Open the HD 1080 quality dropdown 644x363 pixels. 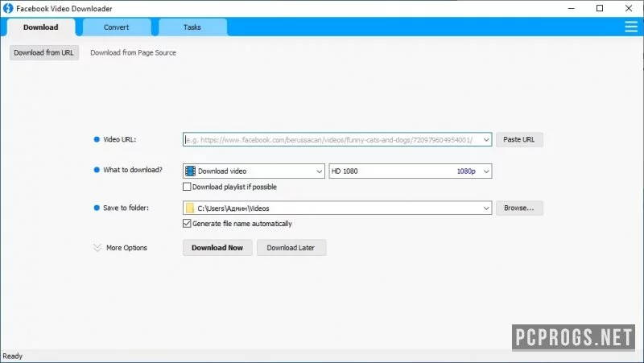411,171
